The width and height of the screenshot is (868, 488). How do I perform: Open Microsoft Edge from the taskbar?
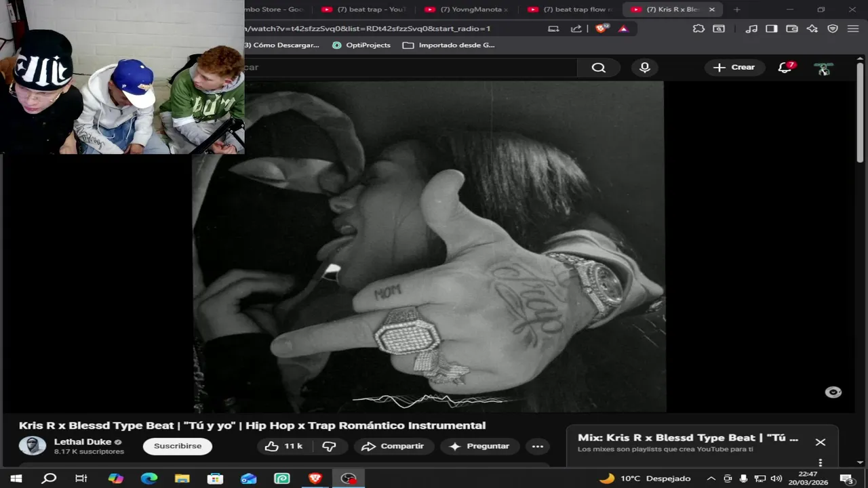tap(149, 479)
